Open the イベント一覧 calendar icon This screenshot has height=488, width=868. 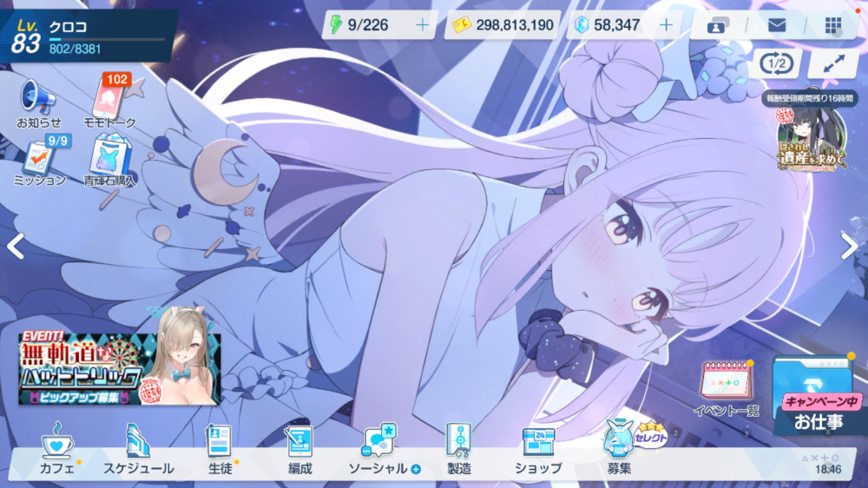pyautogui.click(x=725, y=386)
